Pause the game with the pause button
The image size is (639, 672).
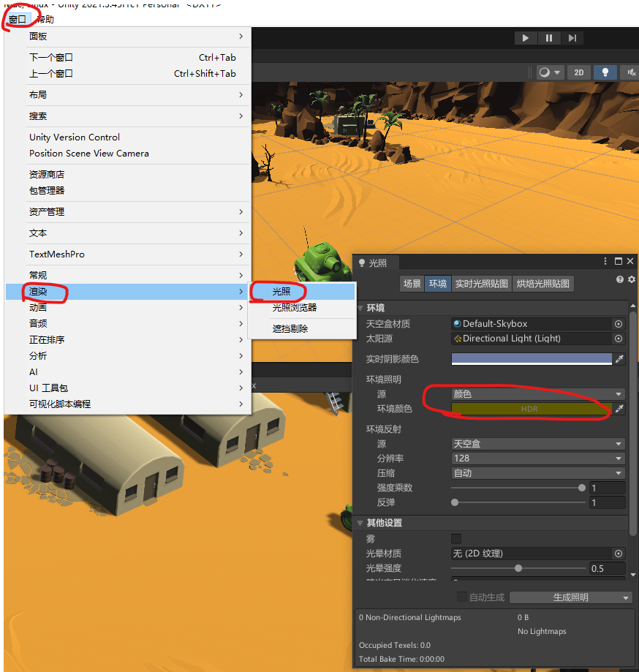point(549,38)
